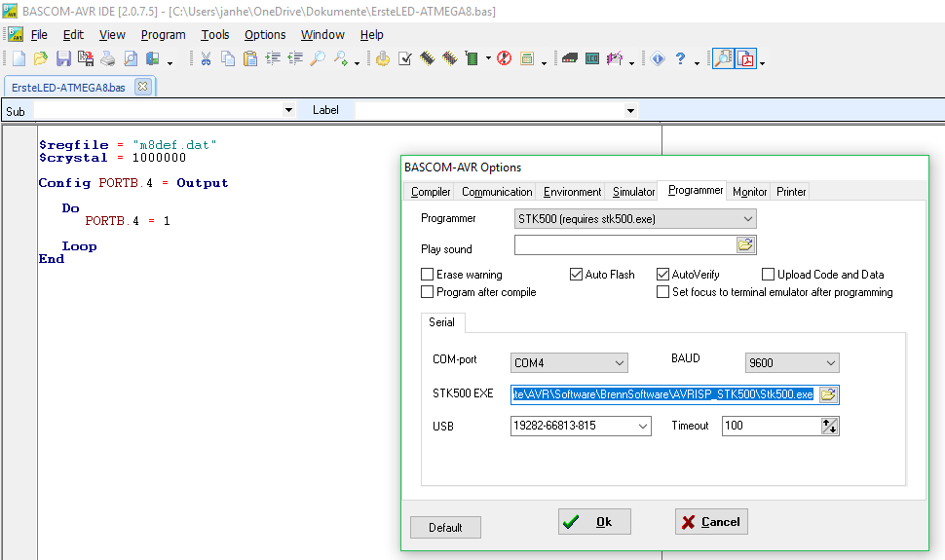945x560 pixels.
Task: Click the Timeout spinner arrows
Action: (830, 427)
